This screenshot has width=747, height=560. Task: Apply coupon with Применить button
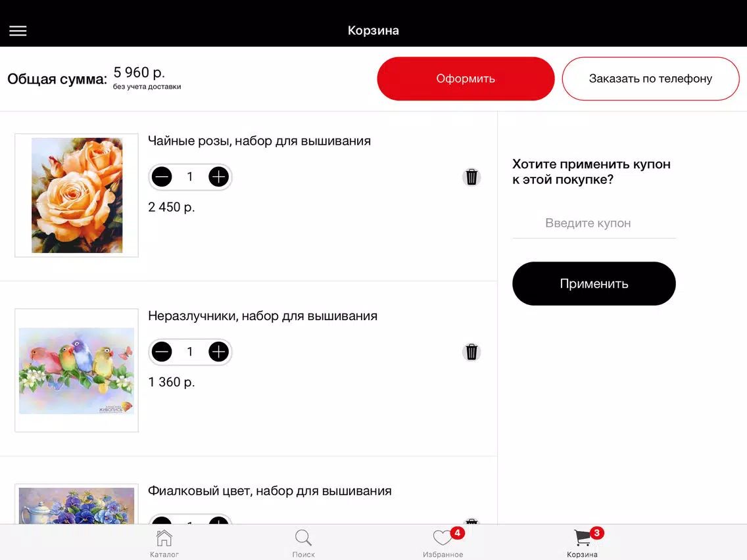click(x=594, y=283)
